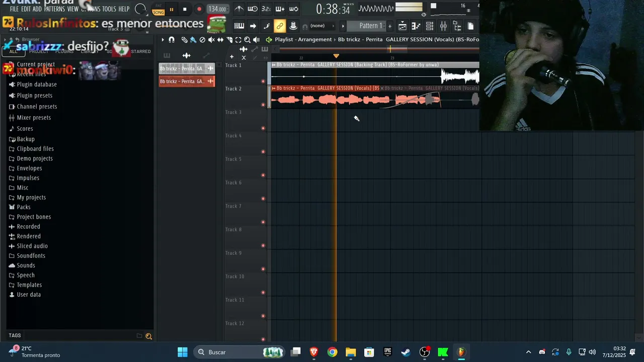644x362 pixels.
Task: Open Windows Start menu
Action: (x=182, y=352)
